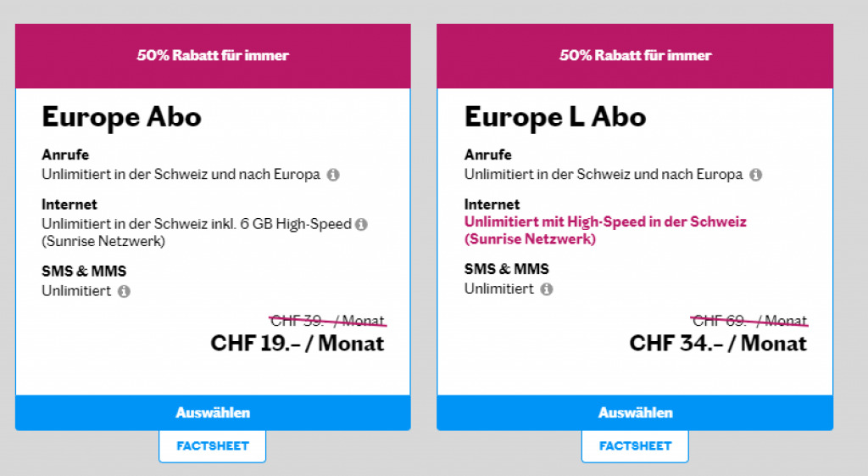The image size is (868, 476).
Task: Click the Internet heading in Europe L Abo
Action: [x=492, y=204]
